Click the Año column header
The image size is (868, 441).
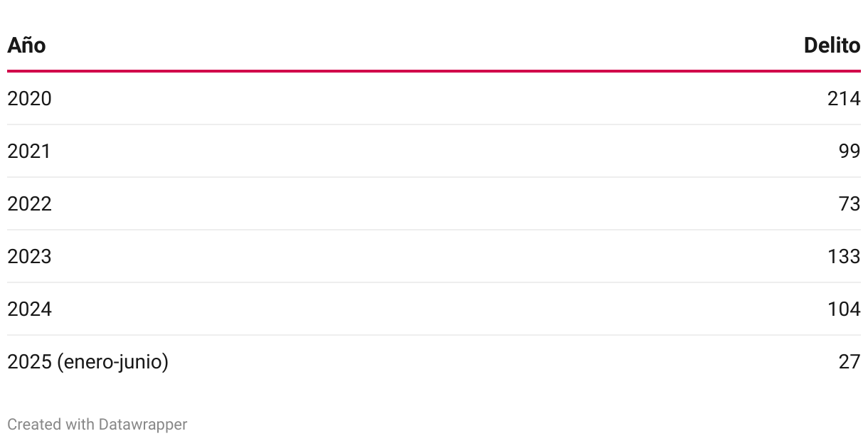26,46
